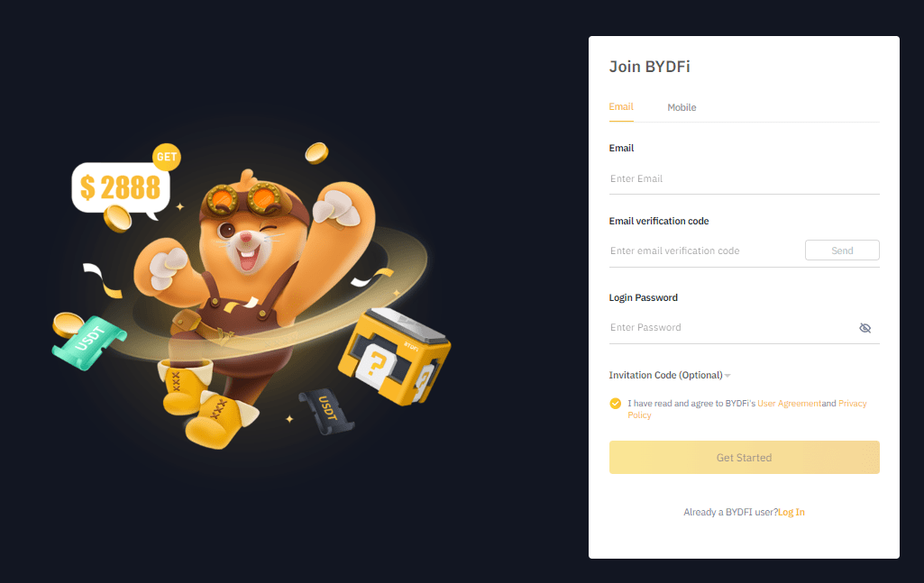Viewport: 924px width, 583px height.
Task: Click the yellow GET badge
Action: [x=167, y=157]
